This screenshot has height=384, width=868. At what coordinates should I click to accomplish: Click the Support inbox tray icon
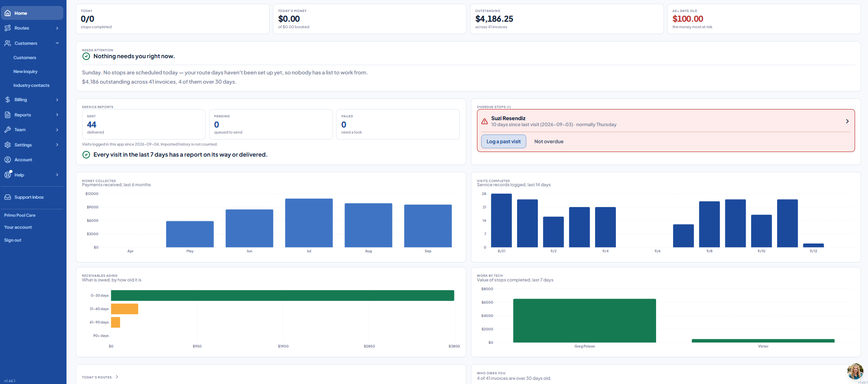(x=7, y=197)
